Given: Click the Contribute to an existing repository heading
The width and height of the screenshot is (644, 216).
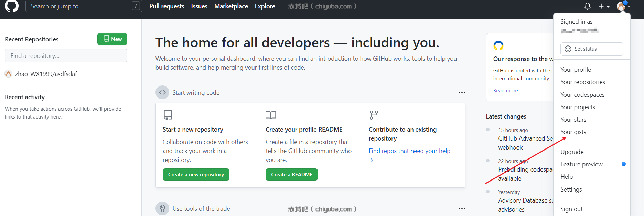Looking at the screenshot, I should pyautogui.click(x=402, y=134).
